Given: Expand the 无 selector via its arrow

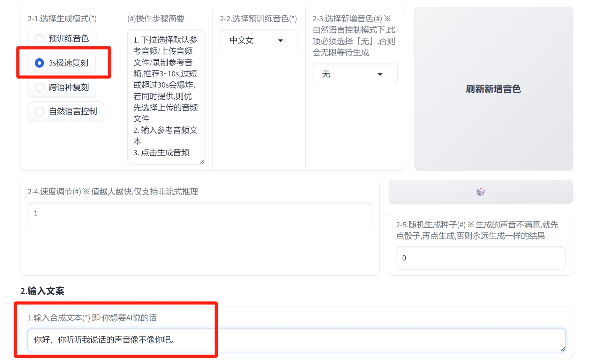Looking at the screenshot, I should pos(381,74).
